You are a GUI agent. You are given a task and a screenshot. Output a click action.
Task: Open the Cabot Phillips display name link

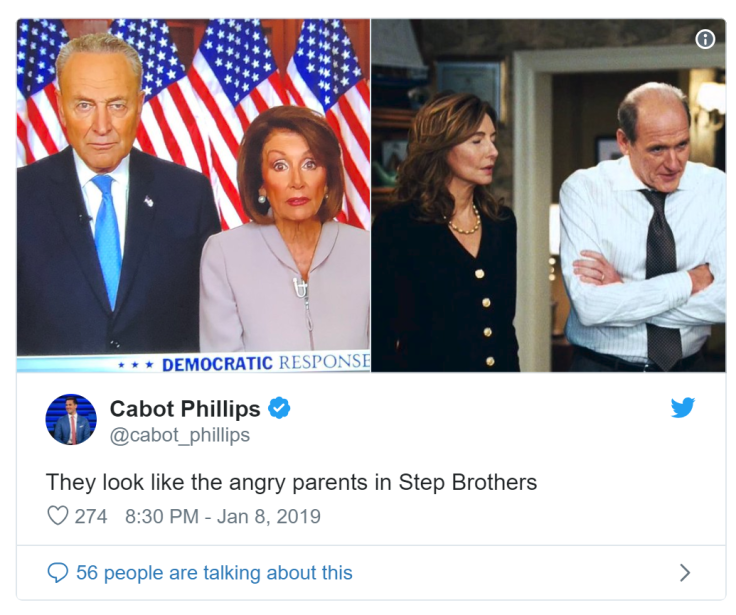[185, 409]
